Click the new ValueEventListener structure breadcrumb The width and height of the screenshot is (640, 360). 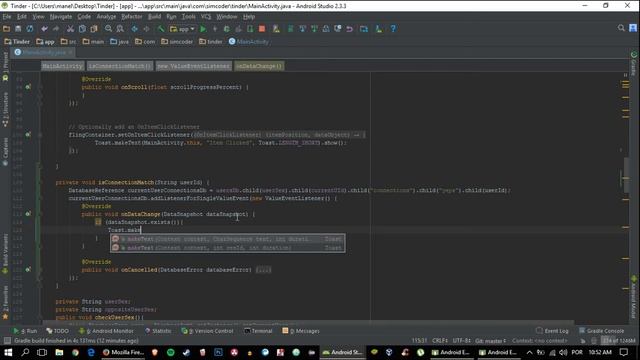pos(193,66)
